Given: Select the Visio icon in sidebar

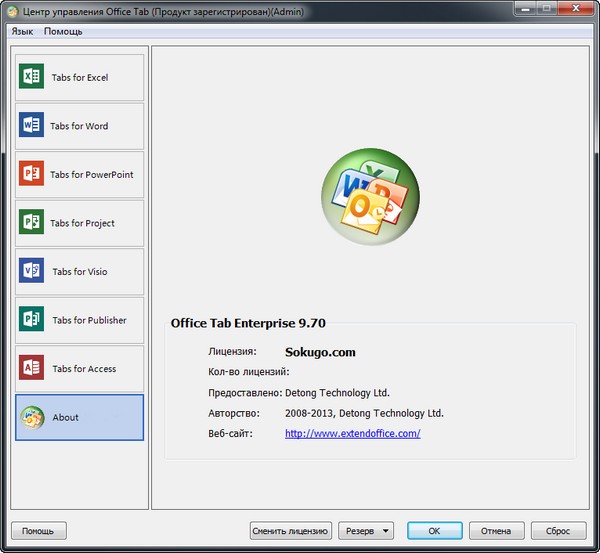Looking at the screenshot, I should click(31, 271).
